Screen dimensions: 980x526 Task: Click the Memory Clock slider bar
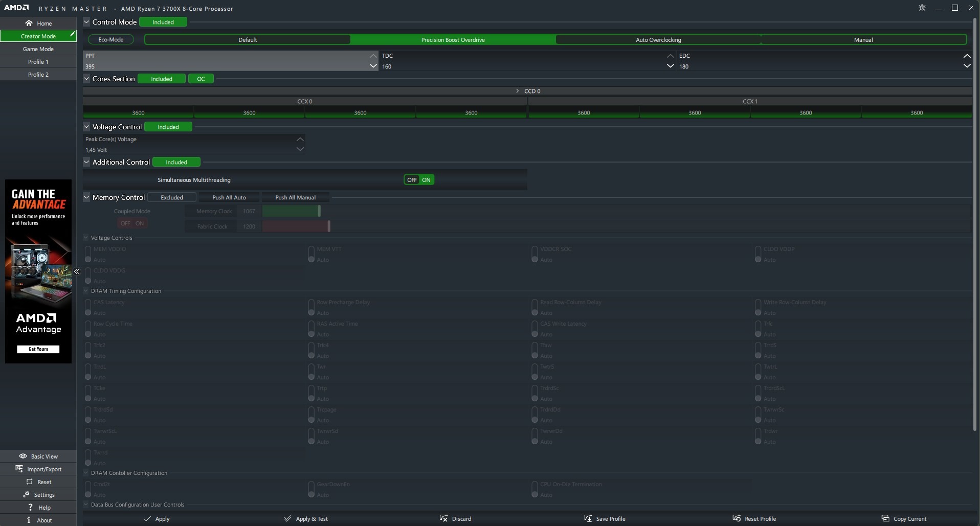coord(292,211)
